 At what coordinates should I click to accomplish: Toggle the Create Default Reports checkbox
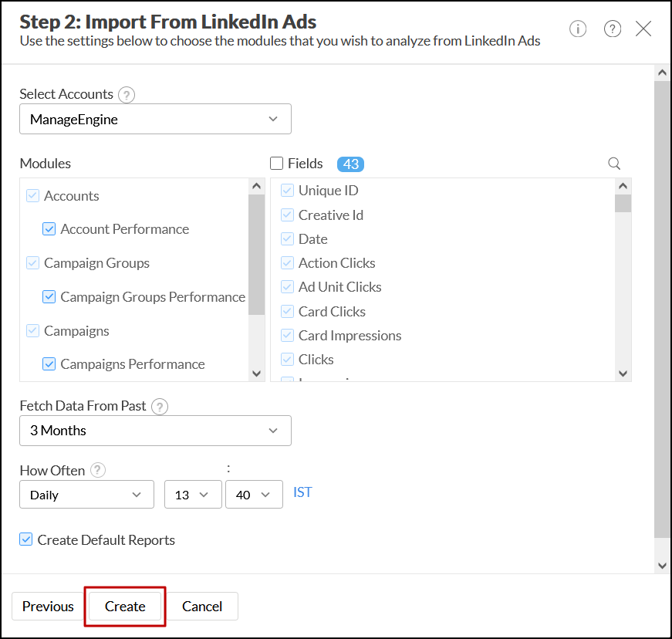pos(26,540)
